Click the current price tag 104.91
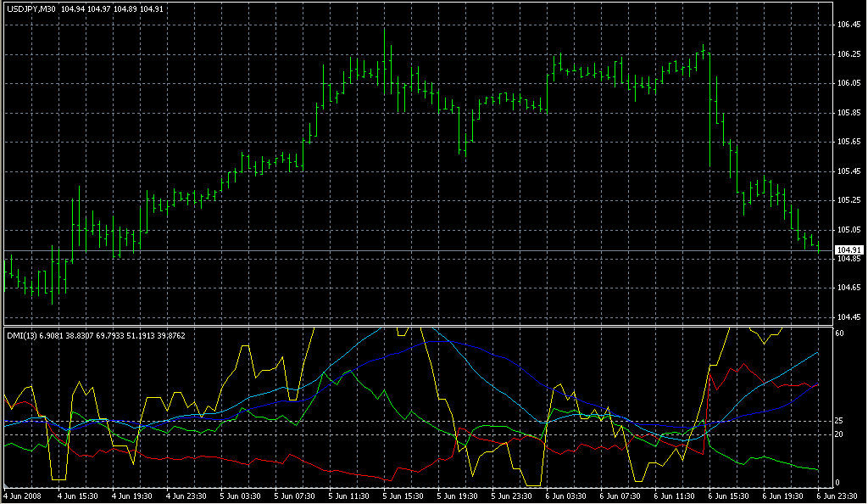 tap(849, 249)
